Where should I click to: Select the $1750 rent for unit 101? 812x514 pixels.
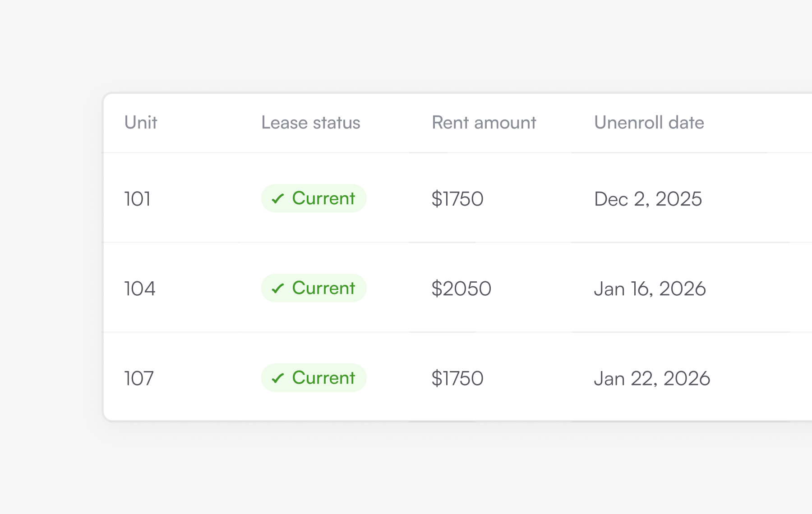point(457,199)
